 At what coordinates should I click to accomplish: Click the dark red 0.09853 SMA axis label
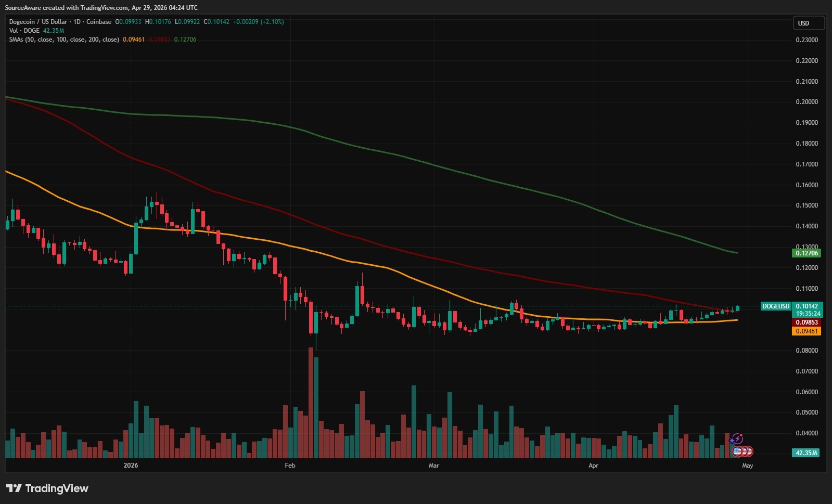807,322
